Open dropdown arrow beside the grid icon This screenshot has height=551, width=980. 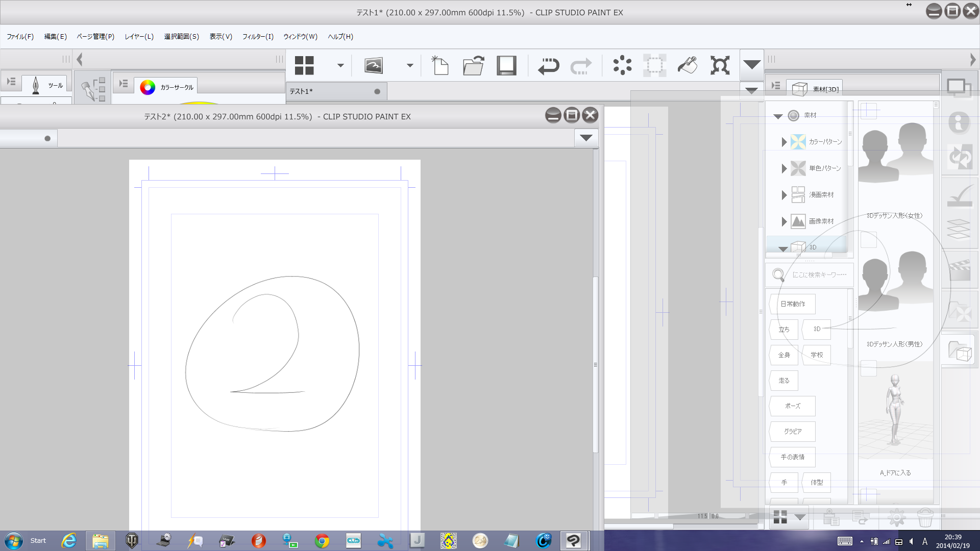[x=340, y=66]
